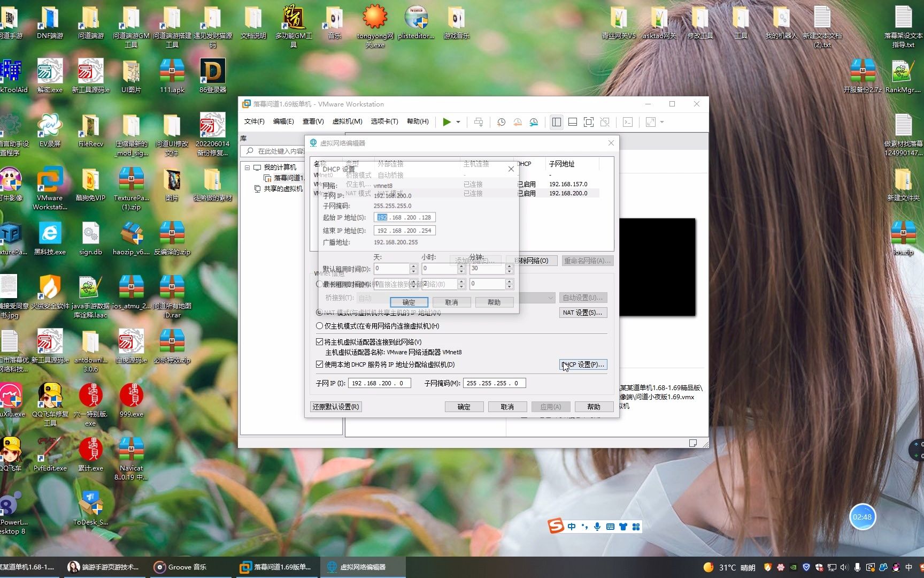Click 取消 in 虚拟网络编辑器 footer

point(507,407)
